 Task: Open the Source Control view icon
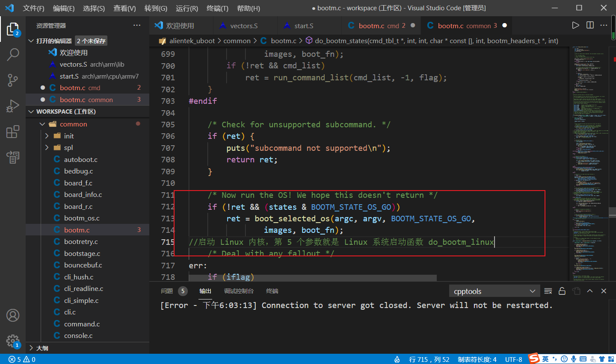click(13, 80)
